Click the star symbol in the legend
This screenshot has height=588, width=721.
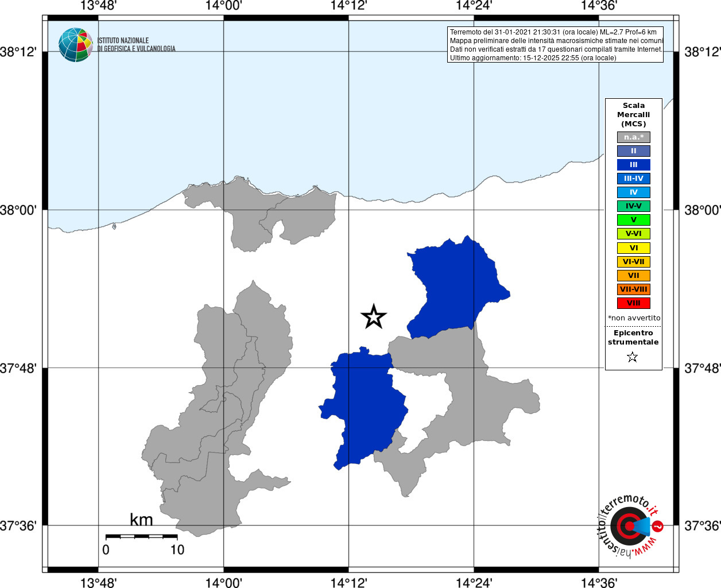[x=633, y=357]
